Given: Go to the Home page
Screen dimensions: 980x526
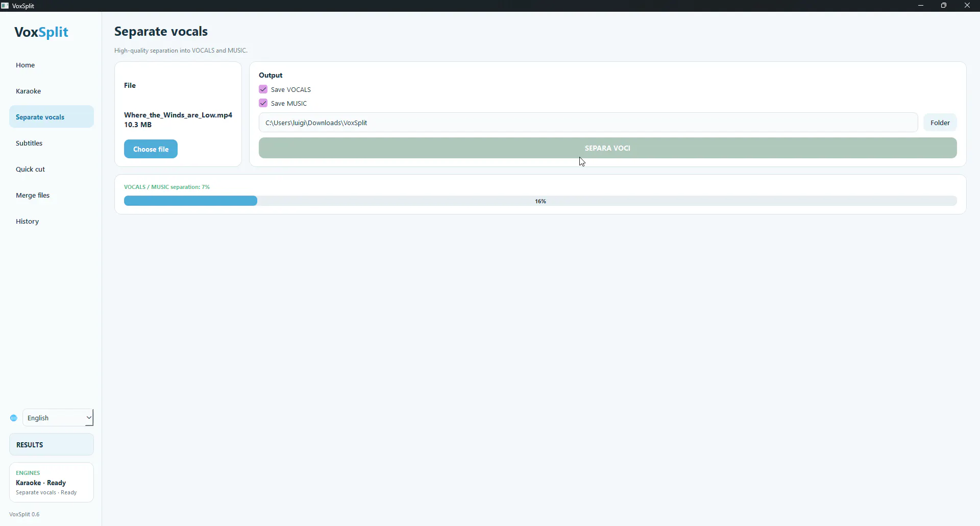Looking at the screenshot, I should [x=52, y=65].
